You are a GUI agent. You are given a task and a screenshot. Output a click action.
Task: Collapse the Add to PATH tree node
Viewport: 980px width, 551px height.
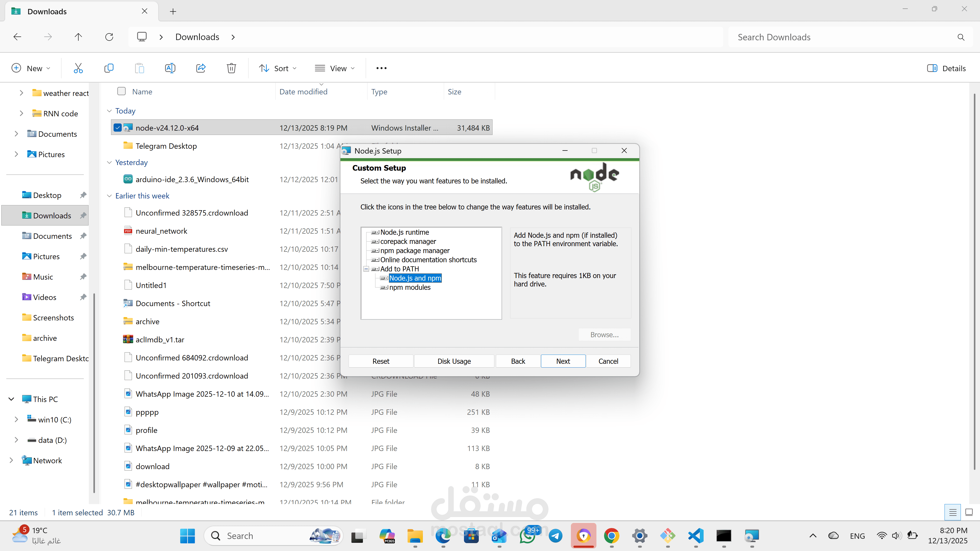point(366,269)
